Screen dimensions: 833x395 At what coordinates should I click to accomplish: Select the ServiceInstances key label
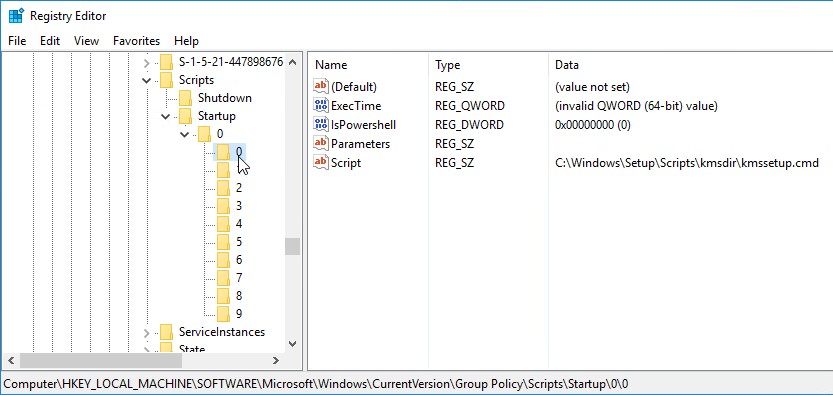(x=222, y=332)
